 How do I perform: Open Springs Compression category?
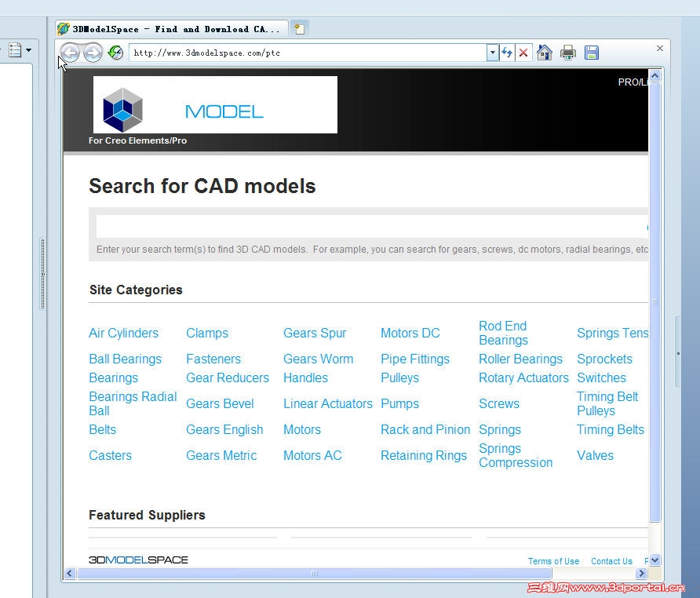pos(516,455)
